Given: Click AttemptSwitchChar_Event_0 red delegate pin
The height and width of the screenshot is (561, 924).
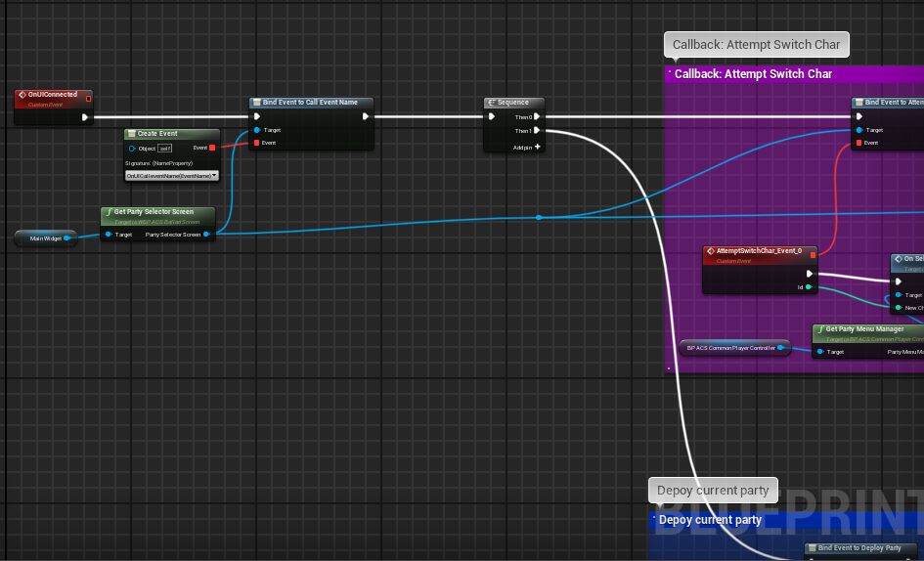Looking at the screenshot, I should [814, 254].
